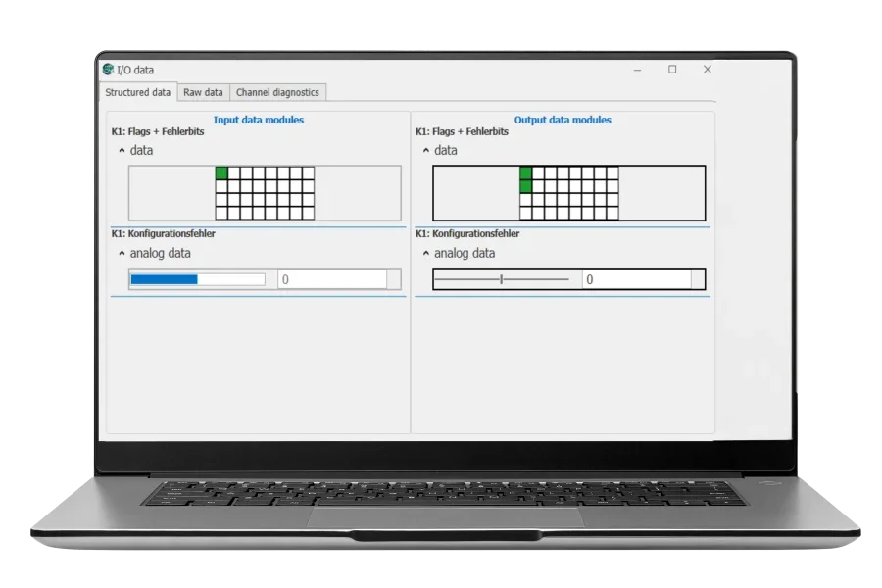This screenshot has width=882, height=588.
Task: Focus the Output analog data value field
Action: point(636,279)
